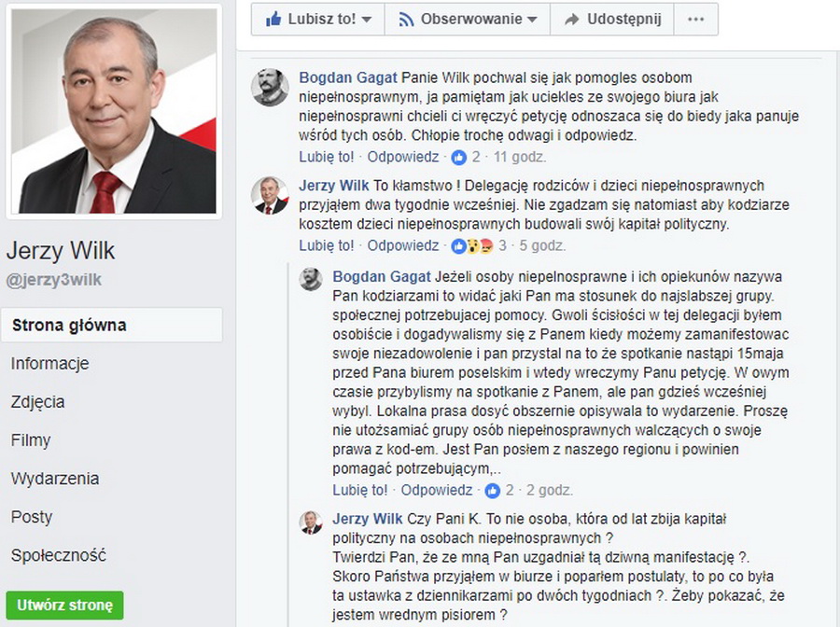Open the Informacje sidebar section
This screenshot has width=840, height=627.
point(49,364)
